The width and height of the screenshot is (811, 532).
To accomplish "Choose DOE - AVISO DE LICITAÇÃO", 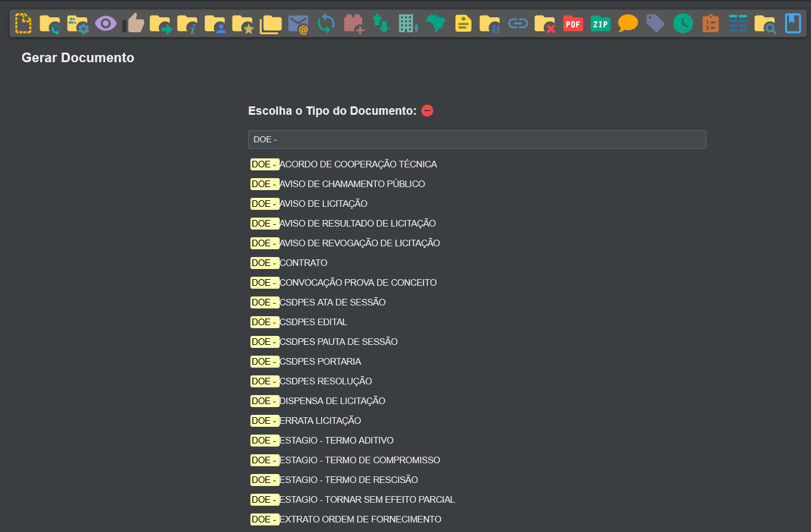I will 309,204.
